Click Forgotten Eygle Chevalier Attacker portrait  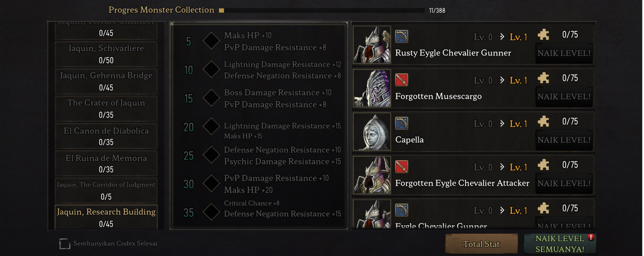coord(372,175)
